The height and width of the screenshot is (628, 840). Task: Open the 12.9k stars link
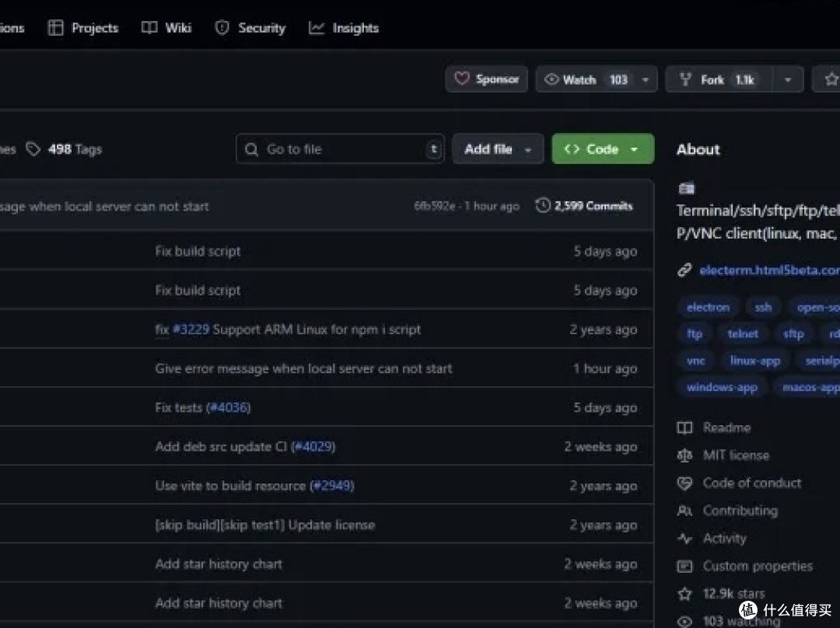point(733,594)
